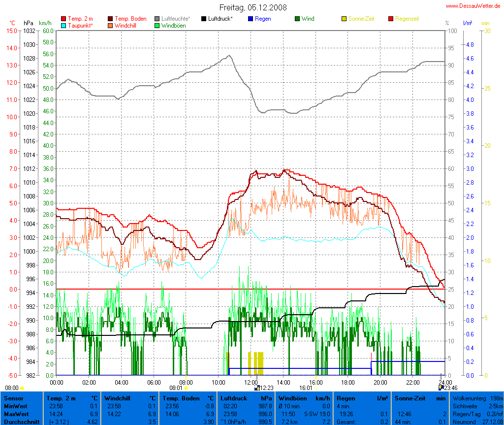This screenshot has width=504, height=425.
Task: Click the black Luftdruck legend square
Action: click(204, 19)
